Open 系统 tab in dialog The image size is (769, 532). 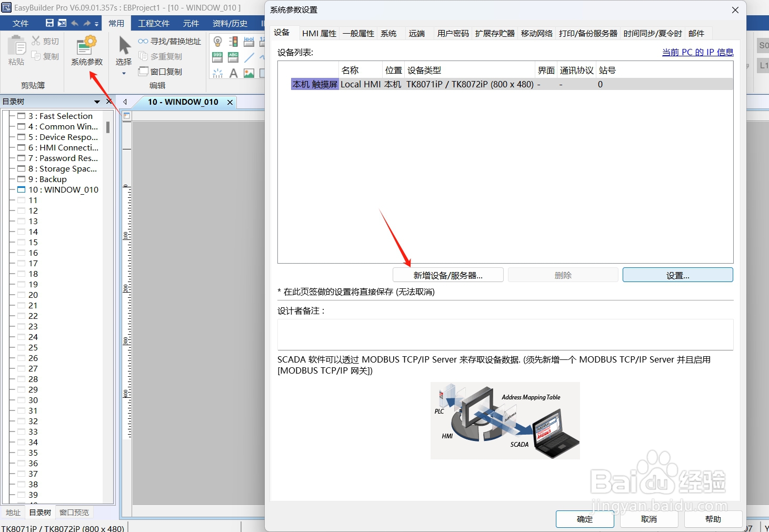point(388,33)
